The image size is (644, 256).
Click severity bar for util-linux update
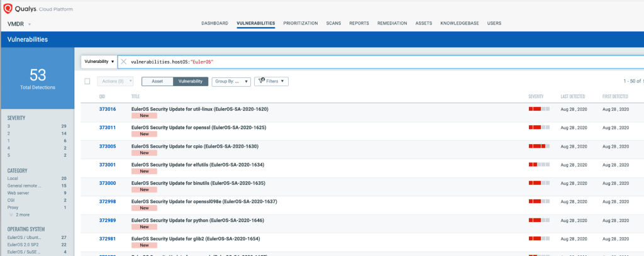[539, 109]
